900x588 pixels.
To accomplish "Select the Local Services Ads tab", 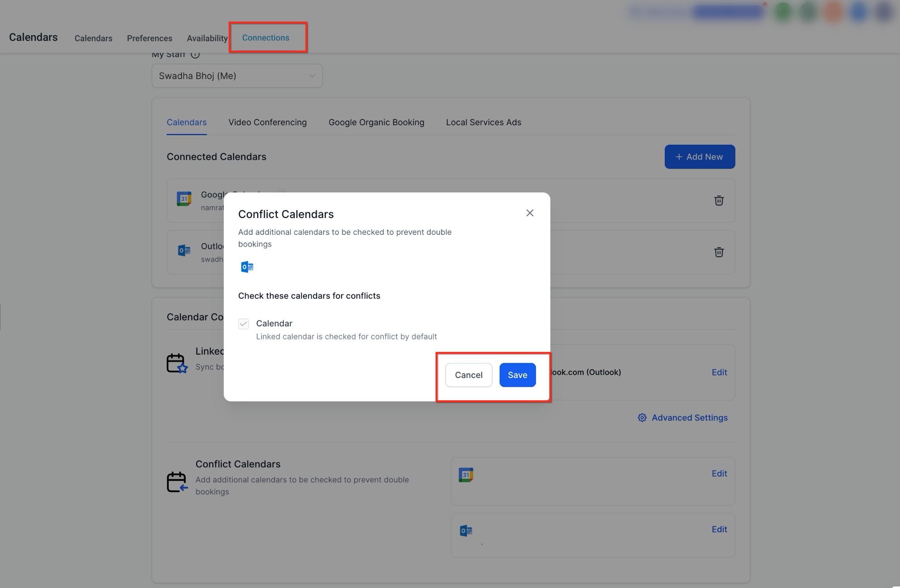I will pos(483,122).
